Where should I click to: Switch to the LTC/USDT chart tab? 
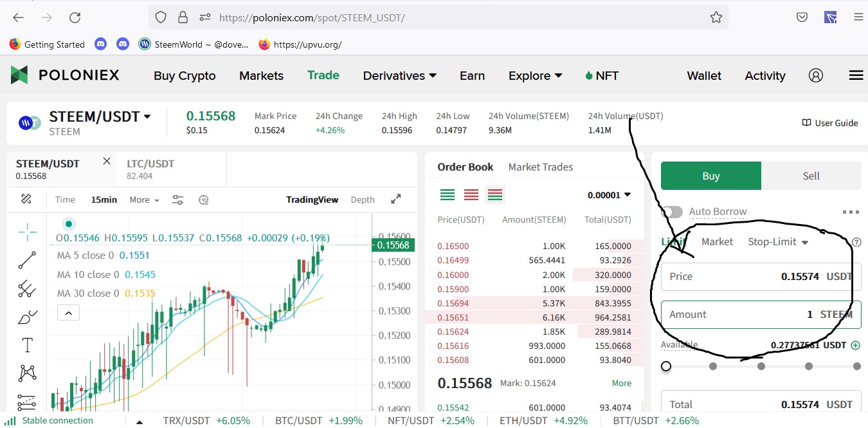150,169
